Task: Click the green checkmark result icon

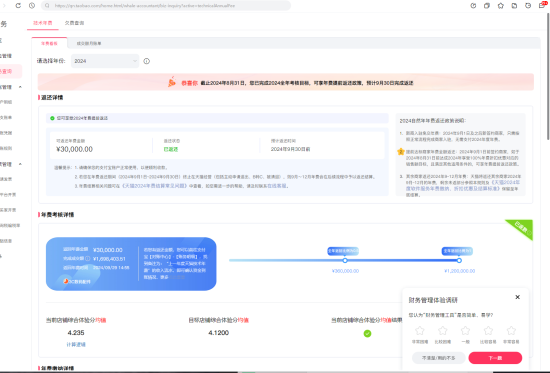Action: click(367, 333)
